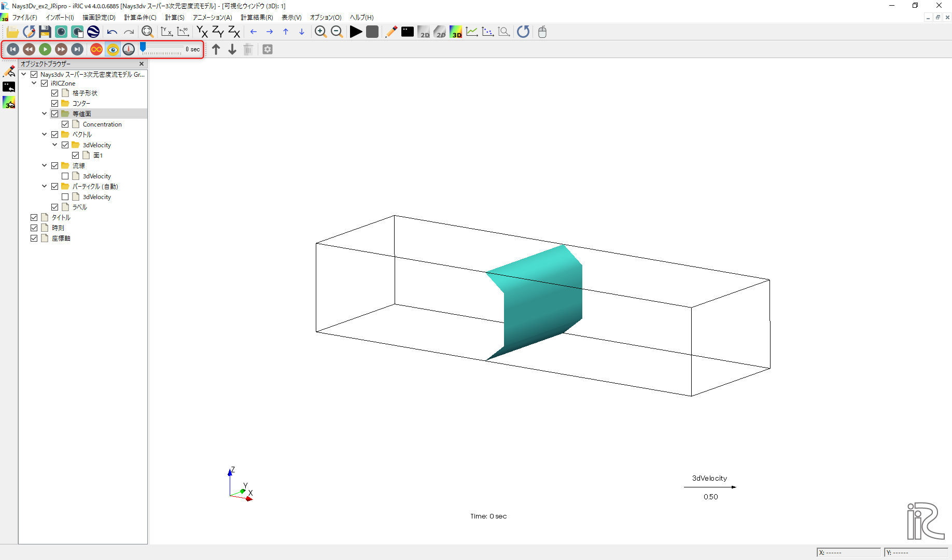952x560 pixels.
Task: Collapse the ベクトル folder node
Action: click(45, 134)
